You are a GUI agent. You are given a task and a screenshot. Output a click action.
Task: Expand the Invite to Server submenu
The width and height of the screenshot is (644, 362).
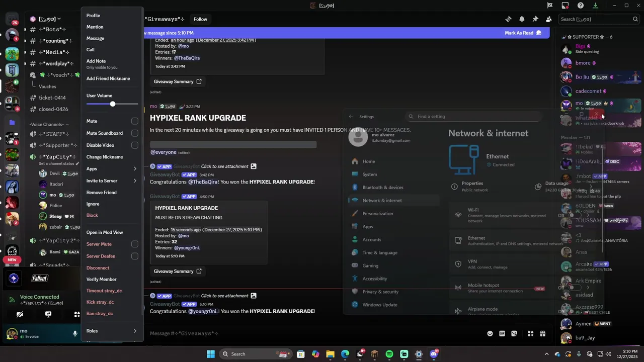pyautogui.click(x=112, y=180)
